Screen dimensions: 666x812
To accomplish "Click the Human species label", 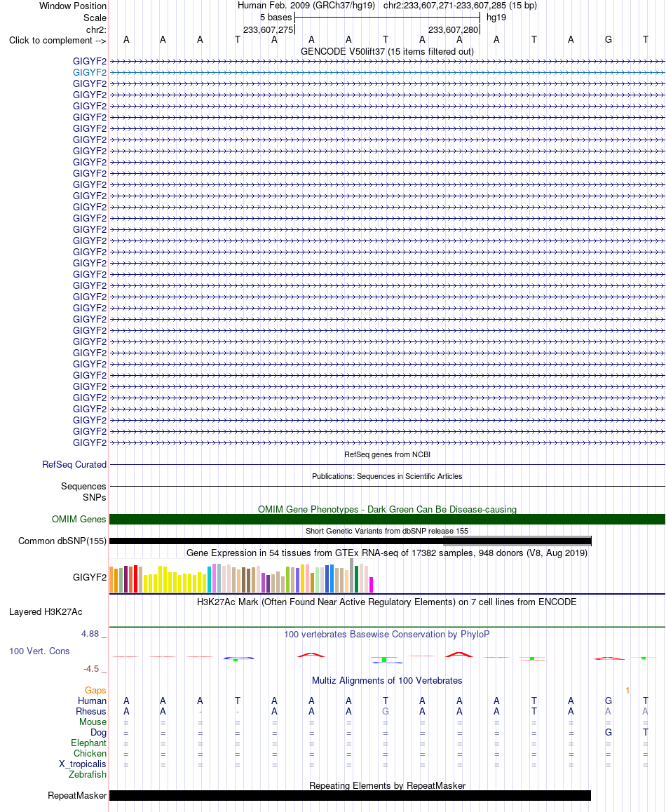I will (x=92, y=701).
